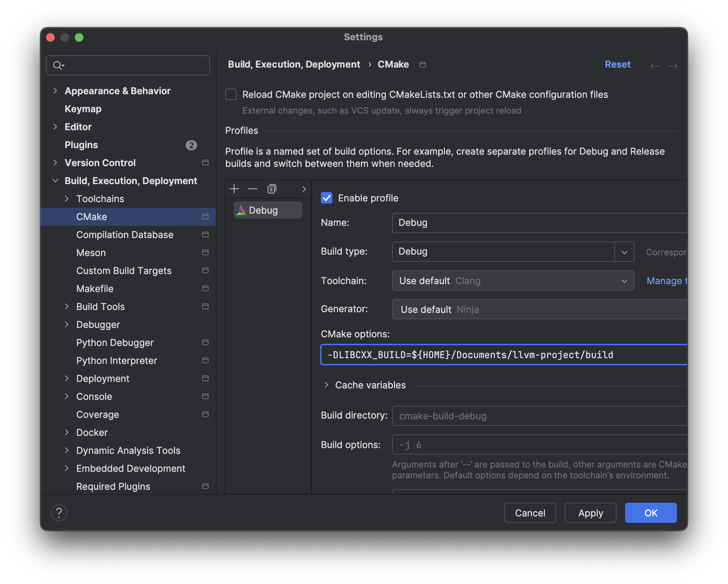Click the Cancel button

click(x=530, y=513)
